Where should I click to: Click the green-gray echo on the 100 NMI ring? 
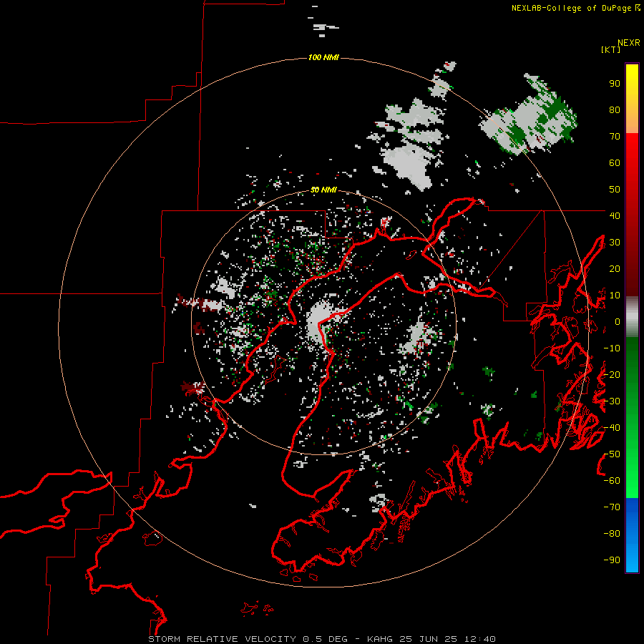(529, 115)
